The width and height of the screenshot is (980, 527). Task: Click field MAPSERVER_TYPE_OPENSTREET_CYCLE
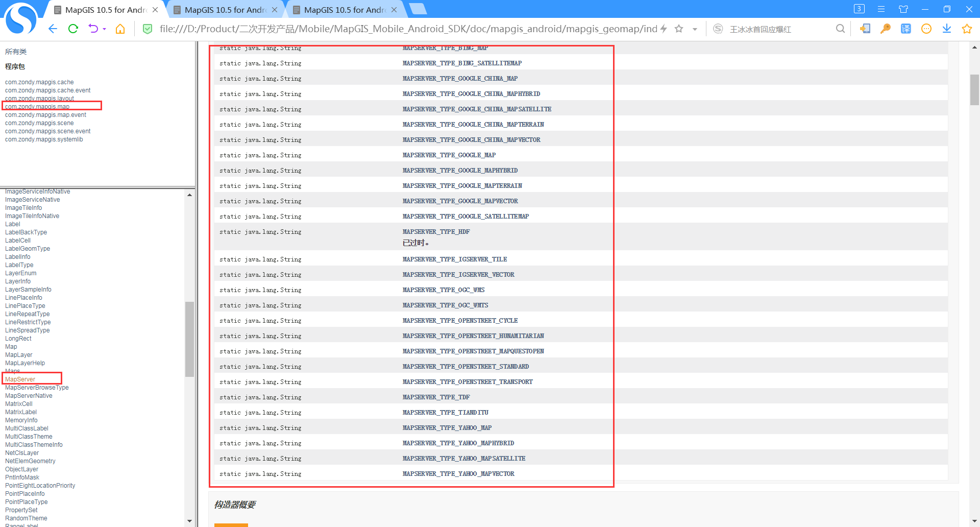(x=460, y=321)
